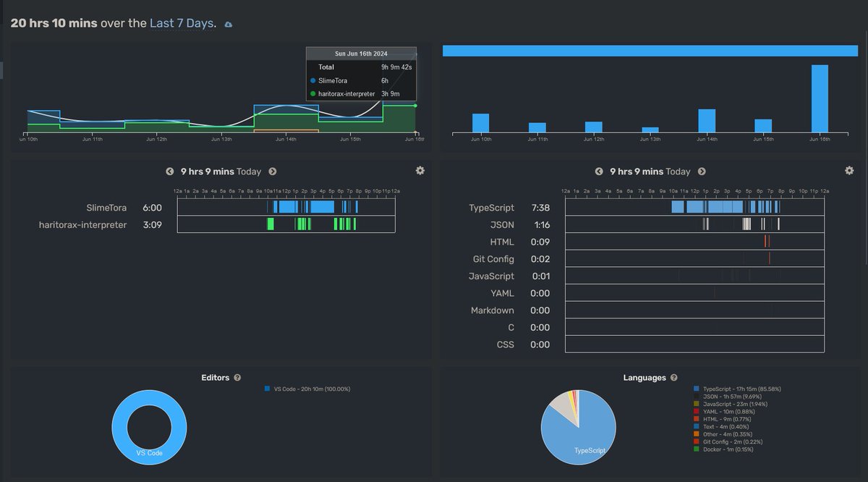Click the help icon next to Editors
This screenshot has height=482, width=868.
coord(237,378)
